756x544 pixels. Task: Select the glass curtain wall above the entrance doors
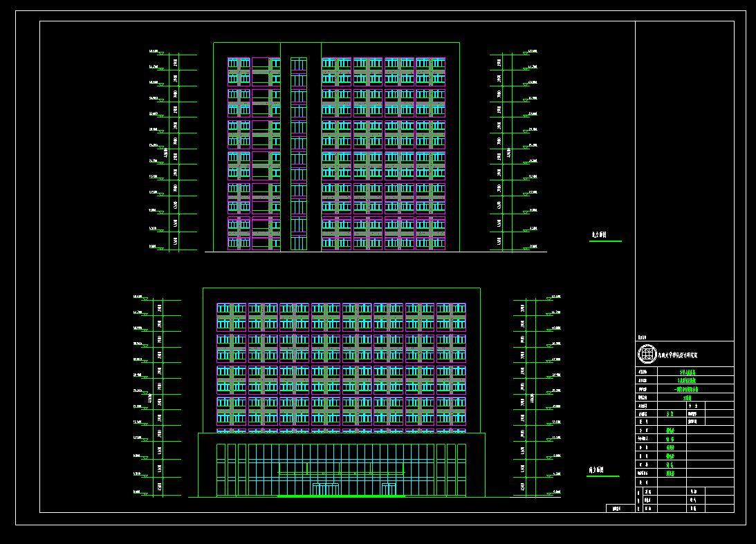click(x=342, y=470)
